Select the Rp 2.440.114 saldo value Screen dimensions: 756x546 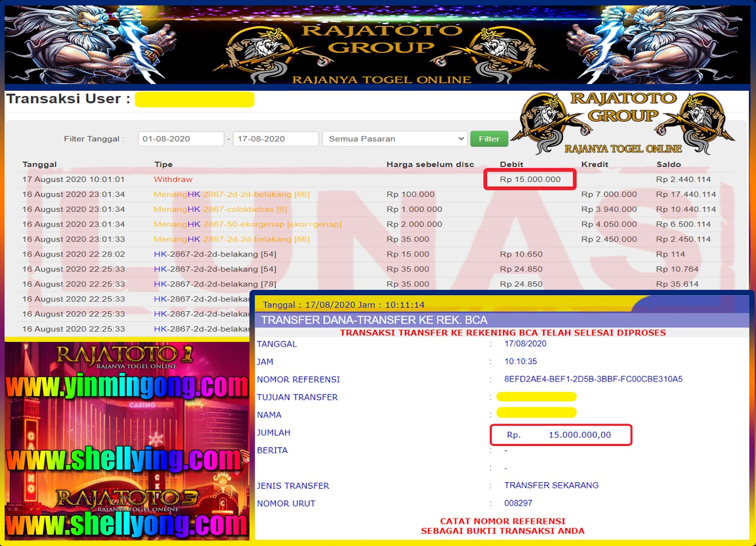(683, 179)
